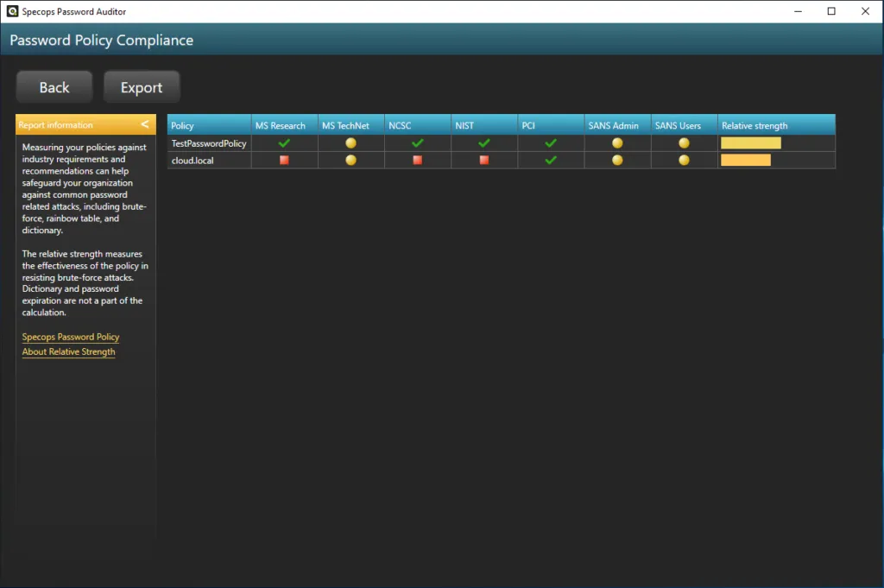Minimize the Specops Password Auditor window

(798, 11)
